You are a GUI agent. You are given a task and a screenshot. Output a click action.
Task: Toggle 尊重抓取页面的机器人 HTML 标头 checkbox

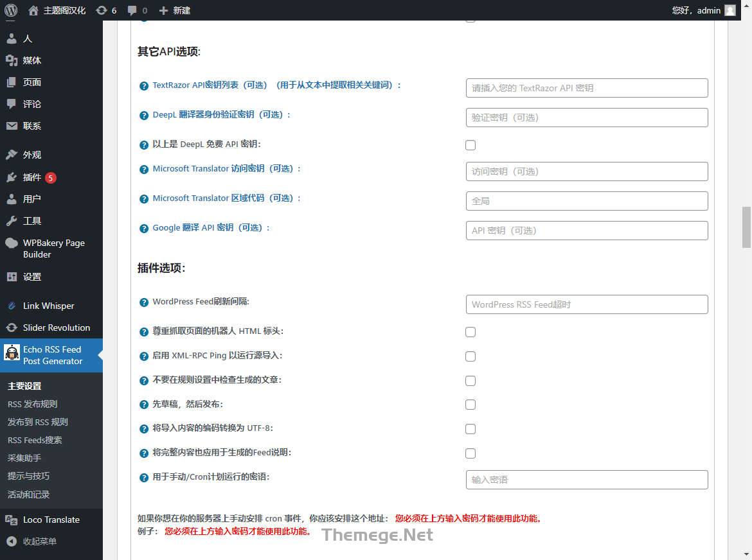click(470, 332)
